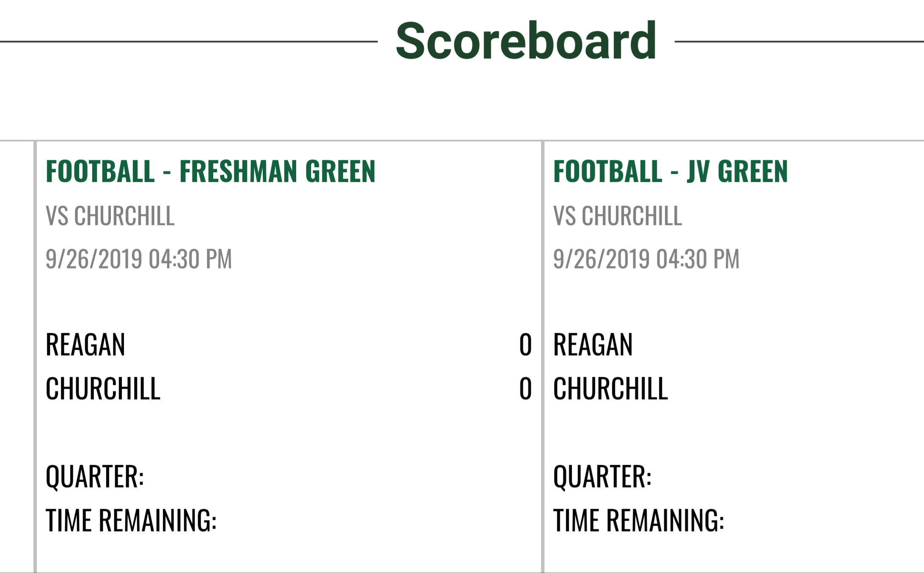Click VS CHURCHILL under Freshman Green
Screen dimensions: 924x573
point(110,216)
